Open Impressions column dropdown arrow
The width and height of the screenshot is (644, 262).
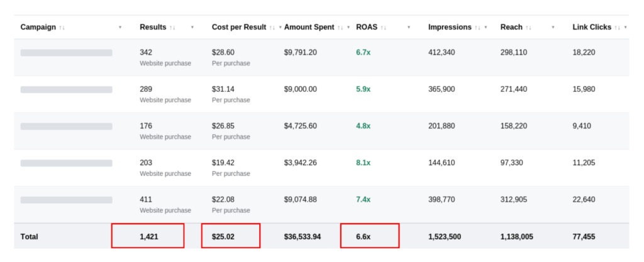[x=486, y=28]
